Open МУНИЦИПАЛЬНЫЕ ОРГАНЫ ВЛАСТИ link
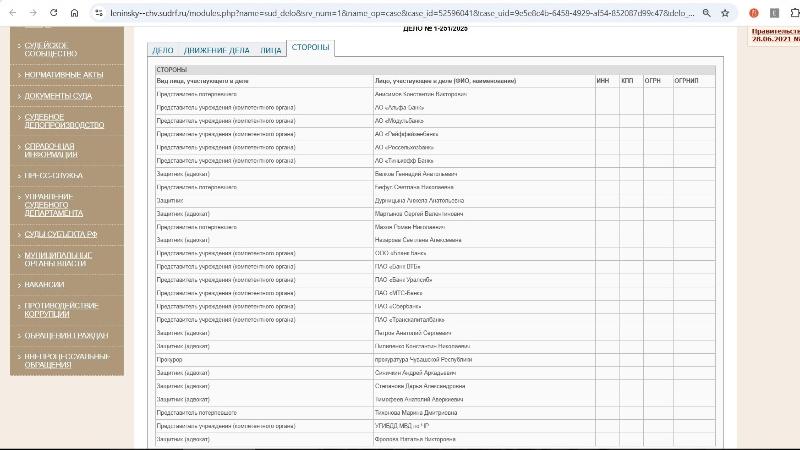The image size is (800, 450). pos(58,259)
